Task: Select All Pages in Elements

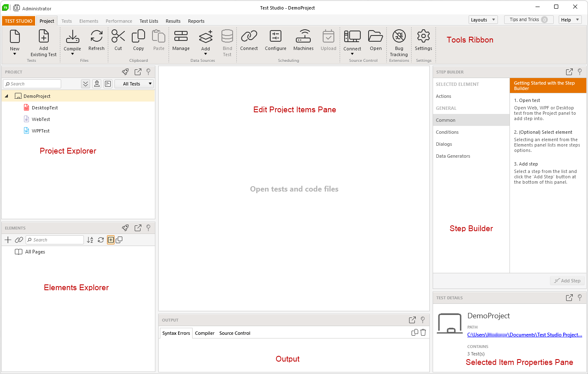Action: [x=35, y=252]
